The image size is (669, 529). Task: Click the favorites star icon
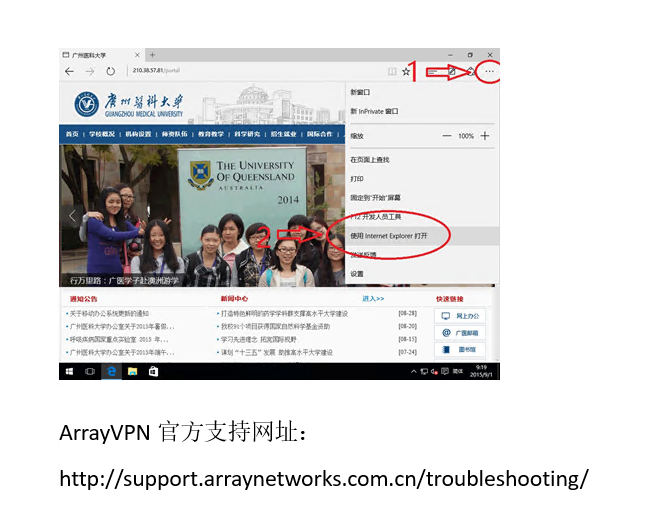pos(406,72)
